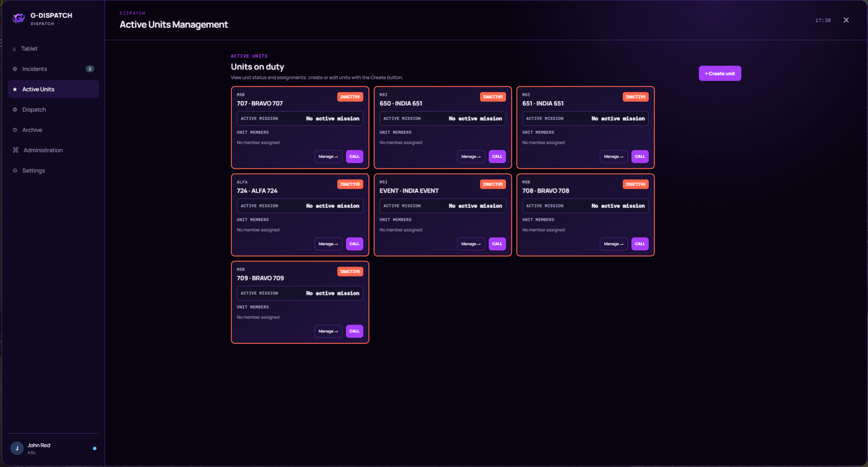This screenshot has height=467, width=868.
Task: Click Inactive badge on 651 India 651
Action: [x=635, y=97]
